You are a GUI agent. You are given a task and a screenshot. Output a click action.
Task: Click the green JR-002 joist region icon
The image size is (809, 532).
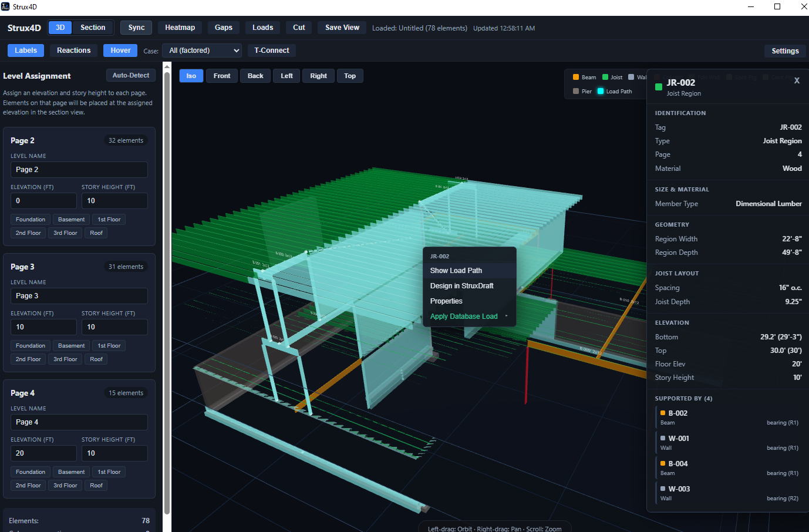click(x=659, y=87)
